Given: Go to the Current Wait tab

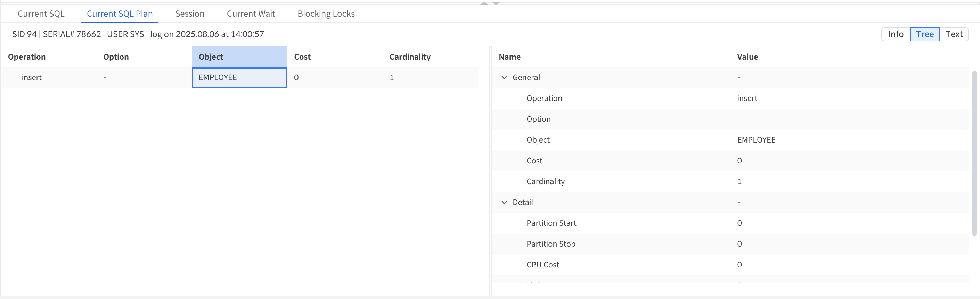Looking at the screenshot, I should click(x=251, y=14).
